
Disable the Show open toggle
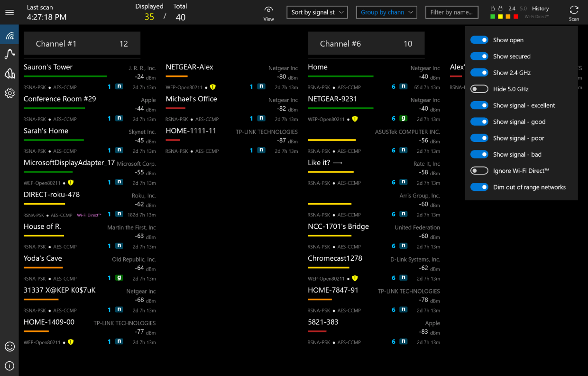479,40
